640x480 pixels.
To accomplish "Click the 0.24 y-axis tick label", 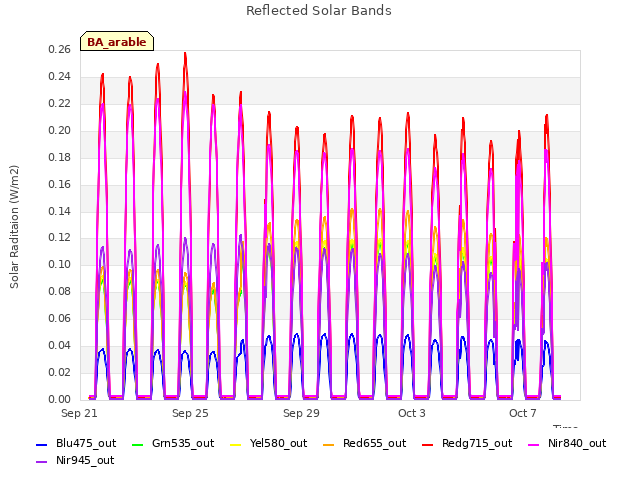I will 60,77.
